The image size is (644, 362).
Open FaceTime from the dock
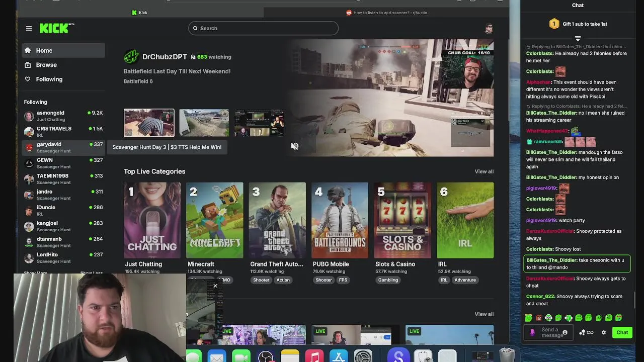click(241, 355)
